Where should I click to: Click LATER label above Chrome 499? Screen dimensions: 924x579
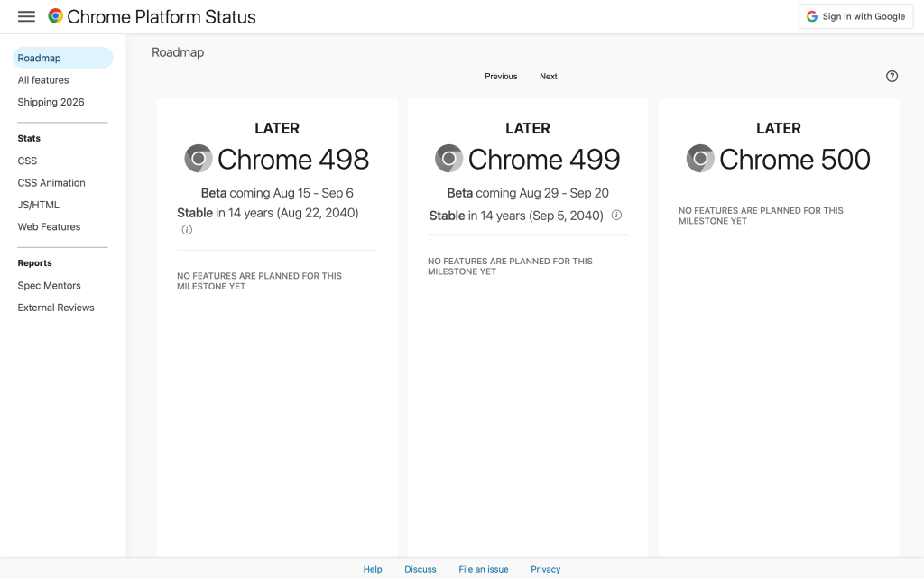click(528, 128)
